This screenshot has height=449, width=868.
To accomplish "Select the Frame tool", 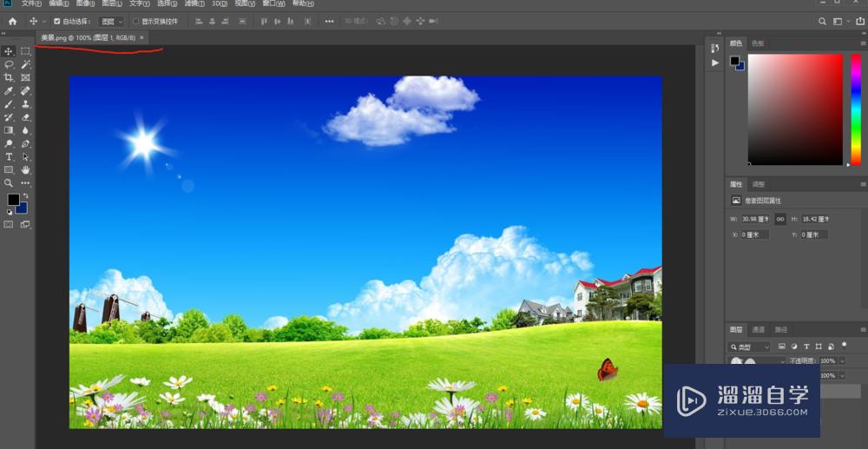I will coord(25,78).
